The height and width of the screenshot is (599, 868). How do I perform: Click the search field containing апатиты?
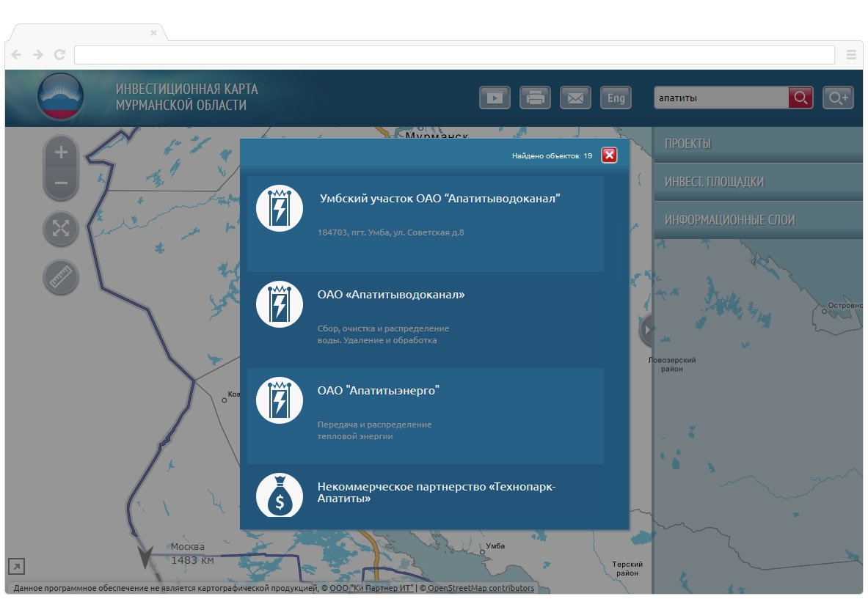(721, 98)
